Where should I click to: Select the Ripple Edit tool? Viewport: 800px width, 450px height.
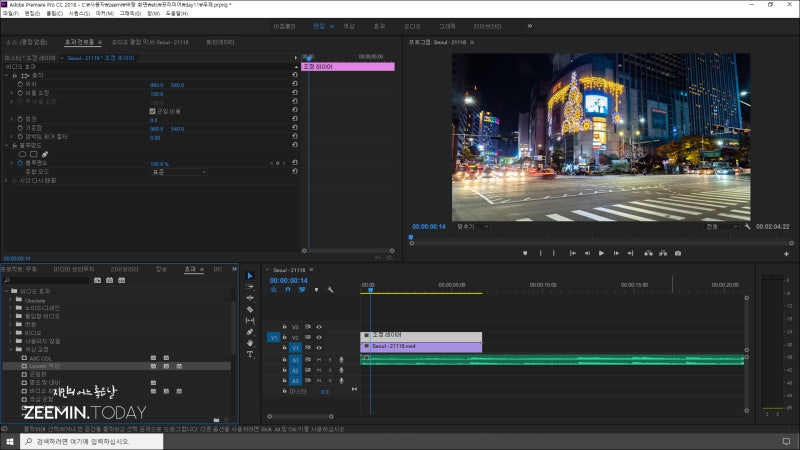(250, 298)
